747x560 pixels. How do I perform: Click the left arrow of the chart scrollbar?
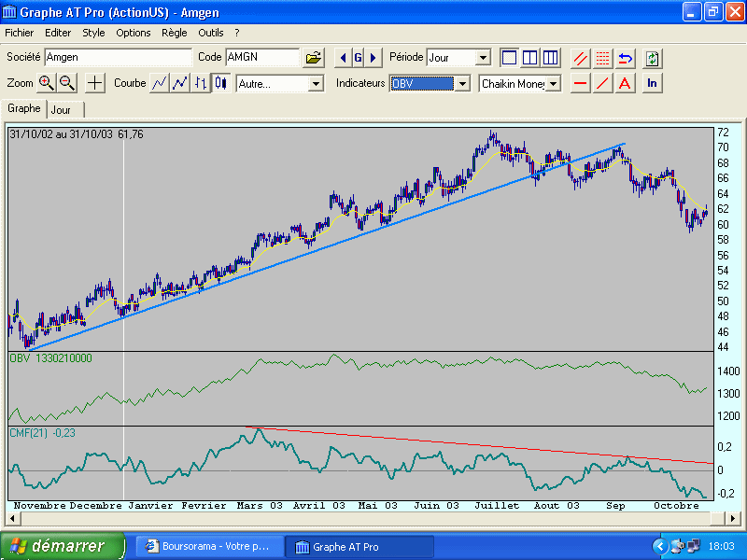pyautogui.click(x=13, y=518)
